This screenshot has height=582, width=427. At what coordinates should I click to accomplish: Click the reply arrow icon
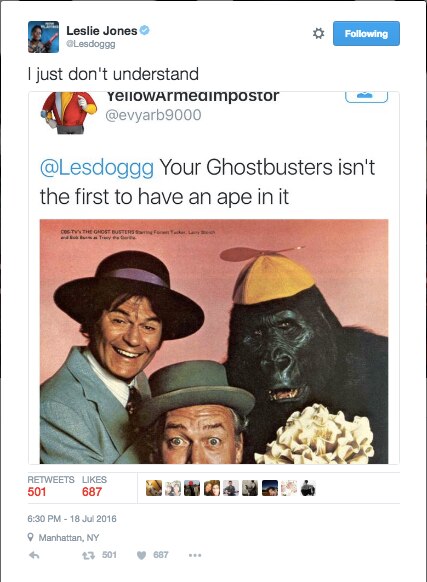coord(34,555)
